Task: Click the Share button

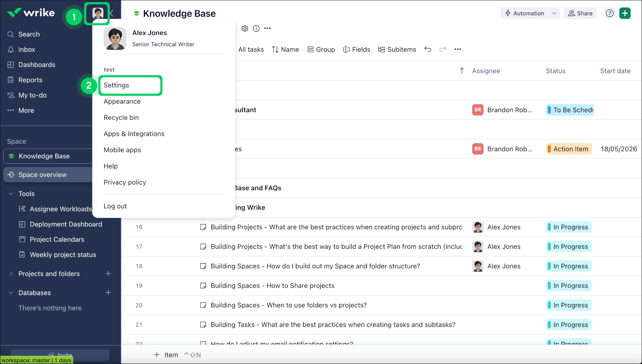Action: (x=580, y=13)
